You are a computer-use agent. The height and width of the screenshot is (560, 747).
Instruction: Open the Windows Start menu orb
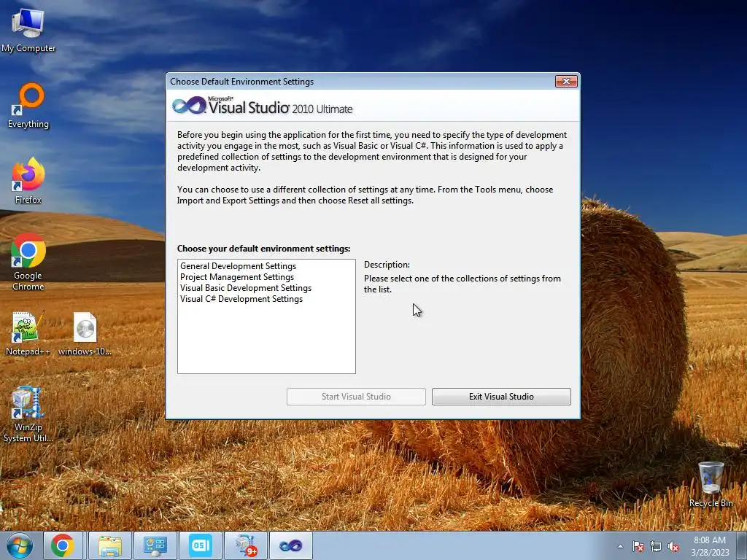pyautogui.click(x=20, y=545)
